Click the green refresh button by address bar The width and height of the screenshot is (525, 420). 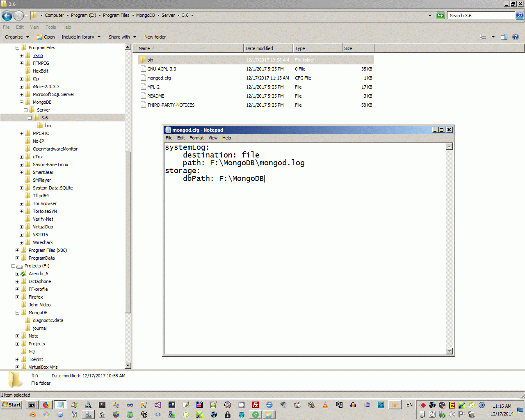440,16
